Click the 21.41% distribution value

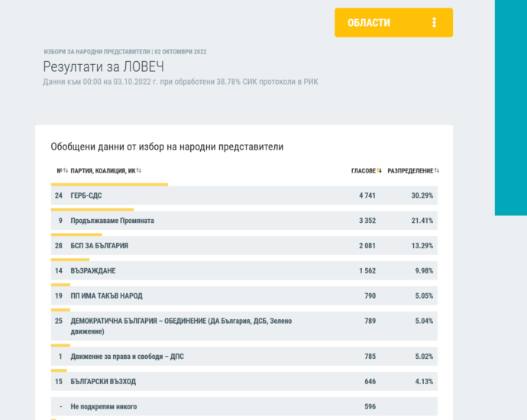point(422,221)
